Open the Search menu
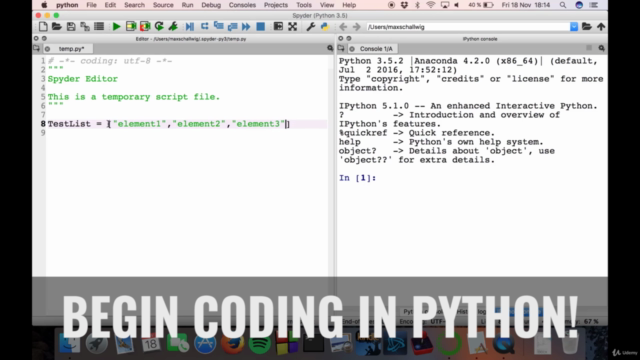Image resolution: width=640 pixels, height=360 pixels. click(x=134, y=5)
